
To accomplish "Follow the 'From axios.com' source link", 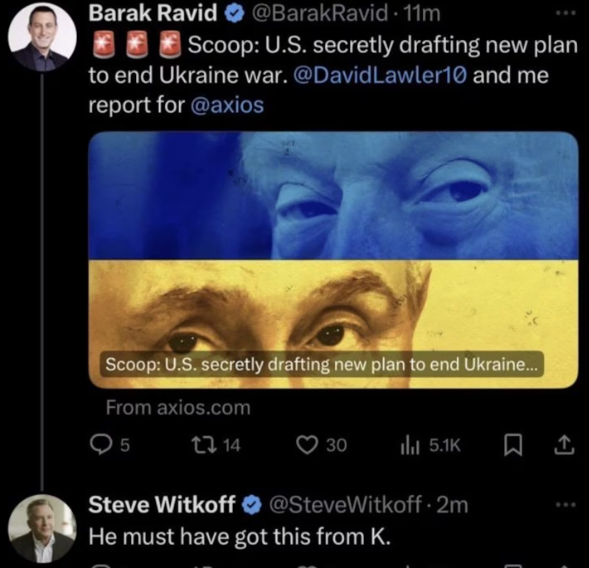I will [178, 408].
